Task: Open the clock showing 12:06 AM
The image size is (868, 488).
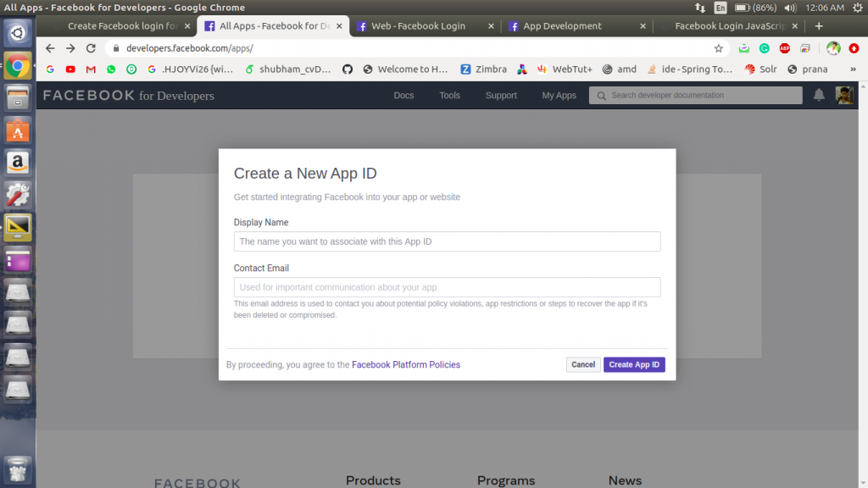Action: pos(825,7)
